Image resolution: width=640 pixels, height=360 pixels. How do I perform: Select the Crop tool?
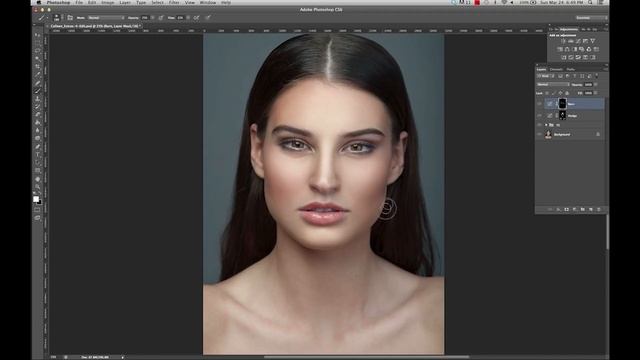click(38, 67)
